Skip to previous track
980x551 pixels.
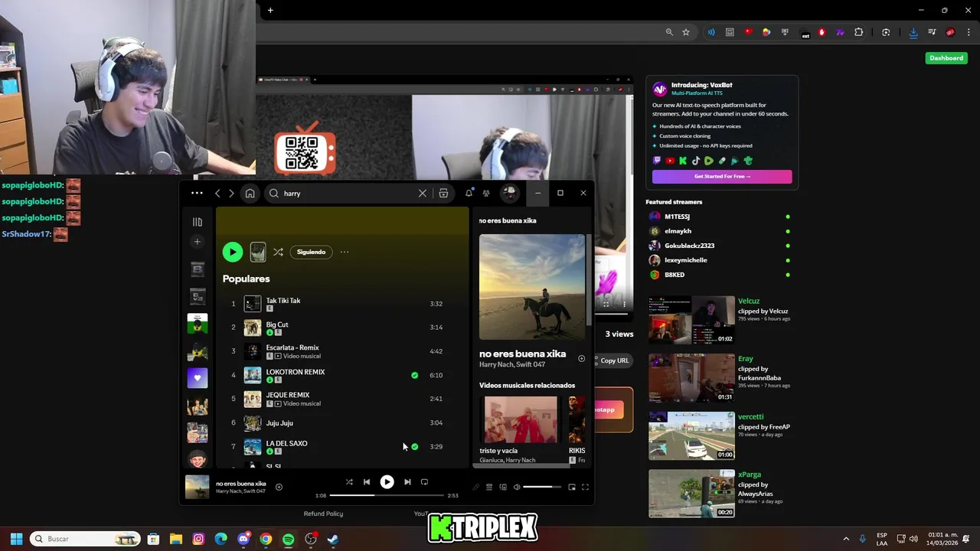point(367,482)
